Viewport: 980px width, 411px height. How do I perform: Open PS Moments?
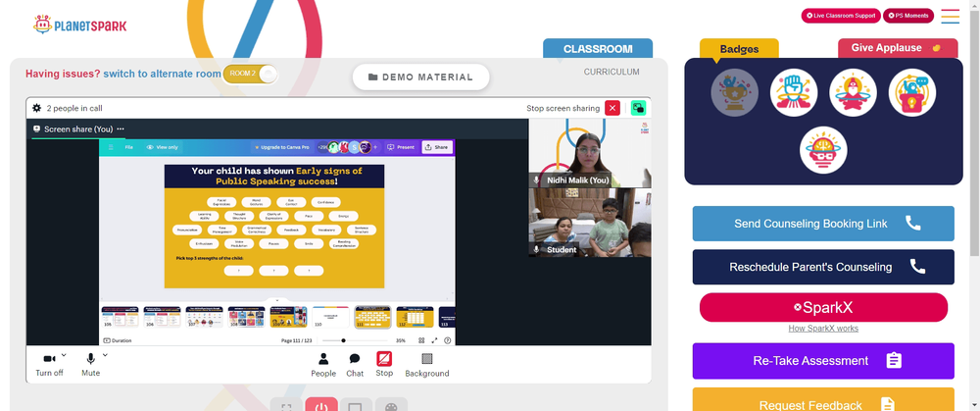[x=908, y=16]
